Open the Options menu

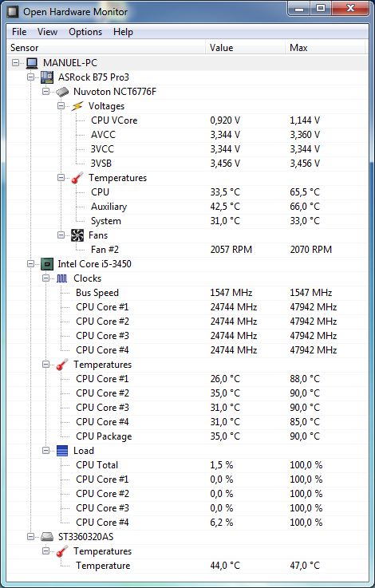coord(85,32)
